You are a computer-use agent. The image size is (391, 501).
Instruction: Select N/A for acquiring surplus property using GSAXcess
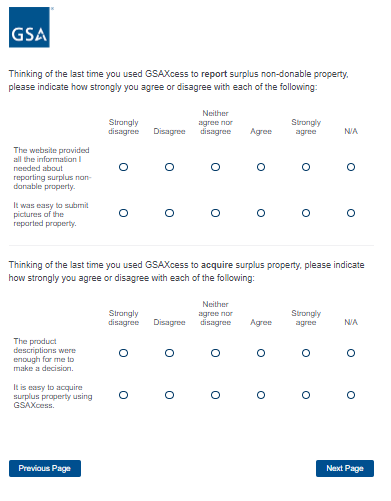point(351,395)
